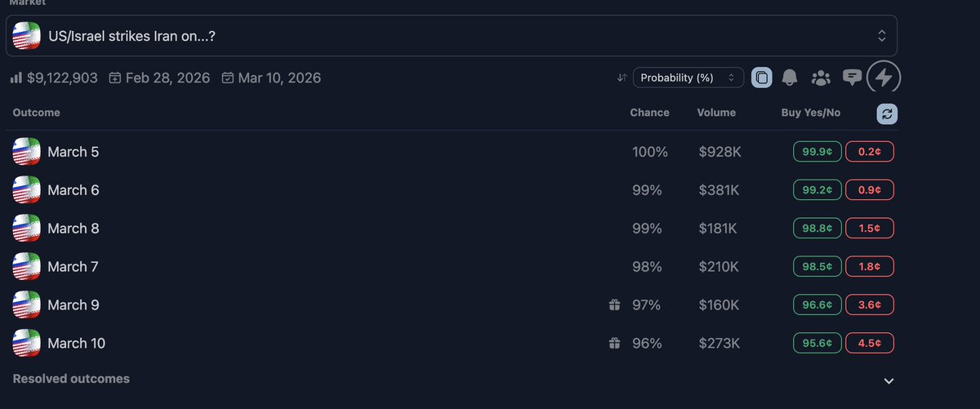Sort by the Volume column header
This screenshot has height=409, width=980.
716,113
